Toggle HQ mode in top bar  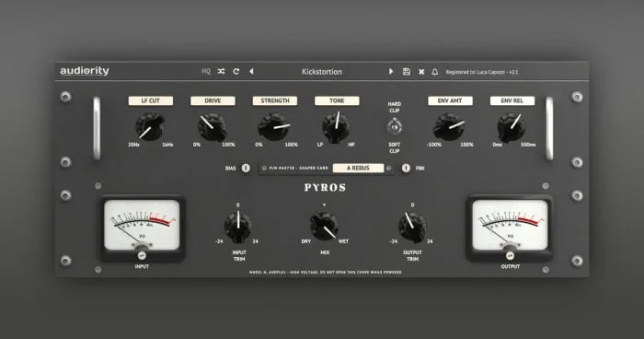click(206, 71)
